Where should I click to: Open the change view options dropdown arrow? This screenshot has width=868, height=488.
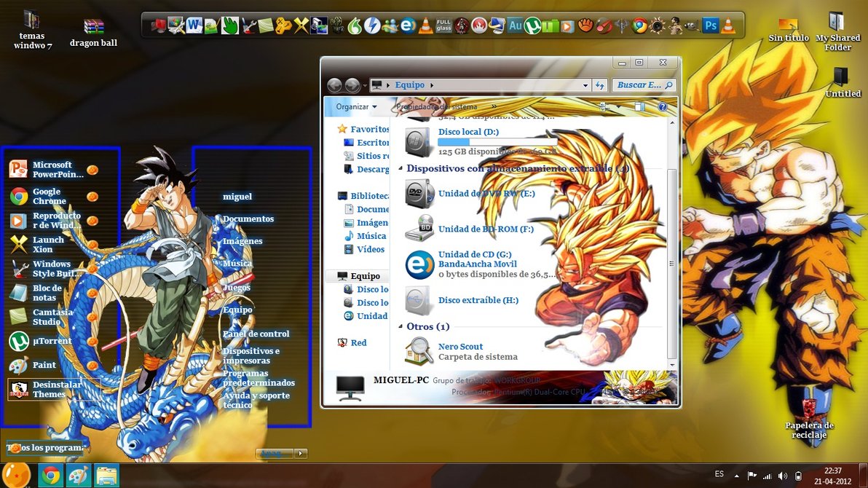click(618, 106)
